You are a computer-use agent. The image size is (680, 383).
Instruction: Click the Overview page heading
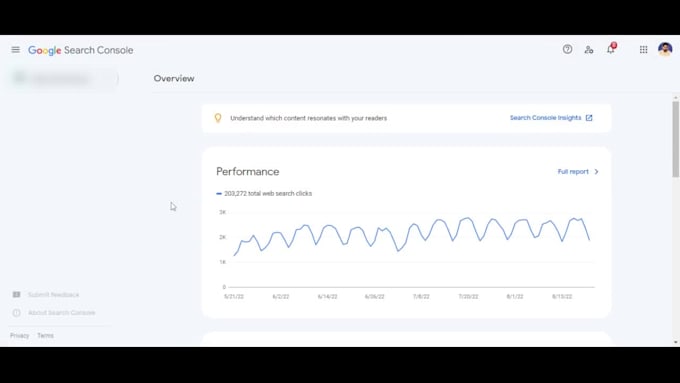click(x=174, y=79)
